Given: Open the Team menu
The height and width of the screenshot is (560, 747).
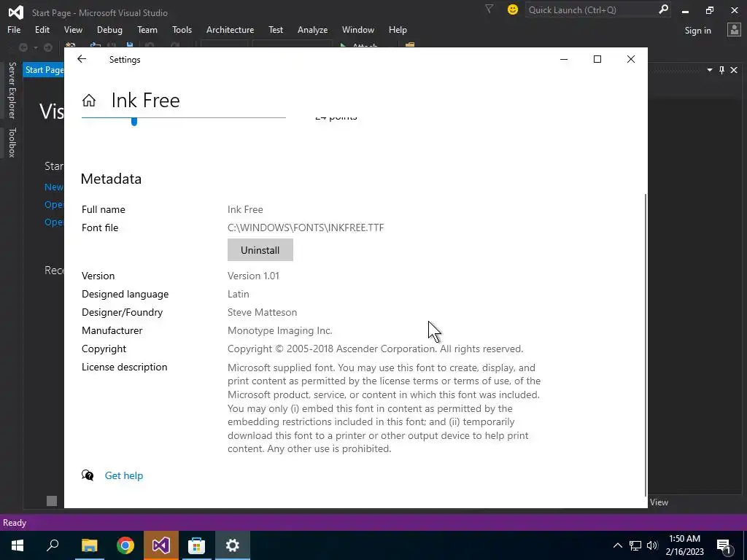Looking at the screenshot, I should [x=147, y=30].
